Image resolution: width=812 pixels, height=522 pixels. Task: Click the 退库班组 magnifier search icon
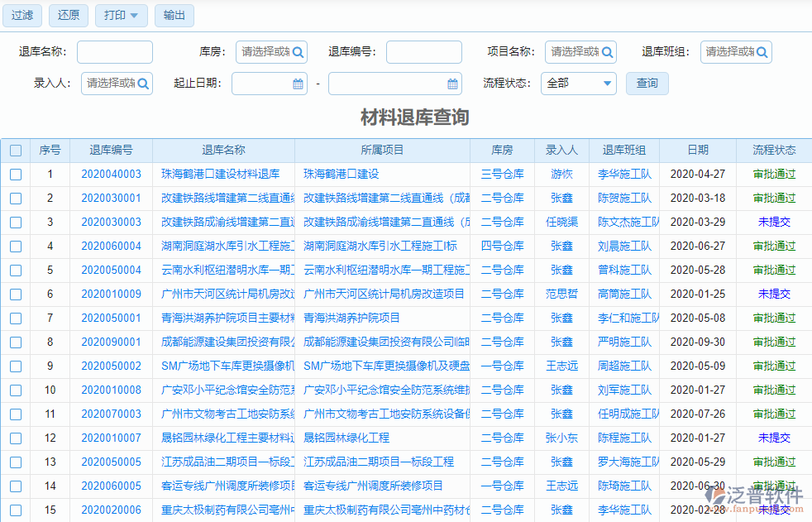pos(762,51)
